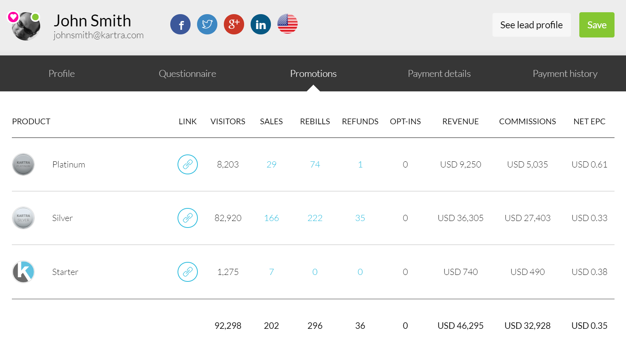
Task: Click the Twitter bird icon
Action: coord(207,24)
